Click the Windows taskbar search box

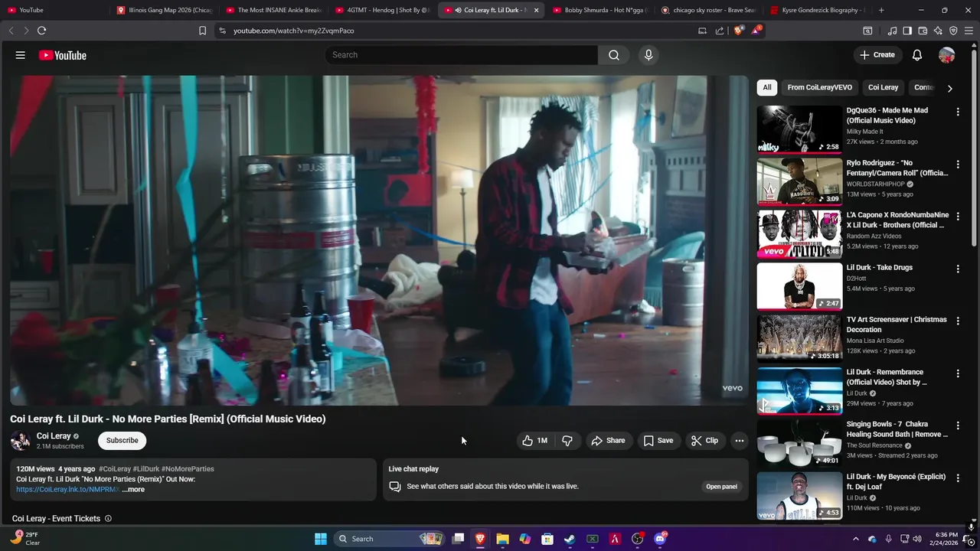[390, 539]
